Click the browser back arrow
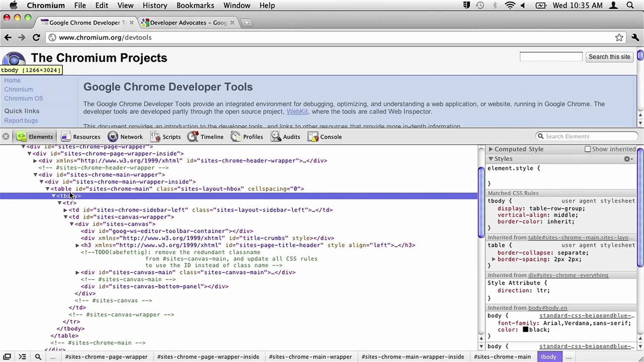The image size is (644, 362). point(8,37)
